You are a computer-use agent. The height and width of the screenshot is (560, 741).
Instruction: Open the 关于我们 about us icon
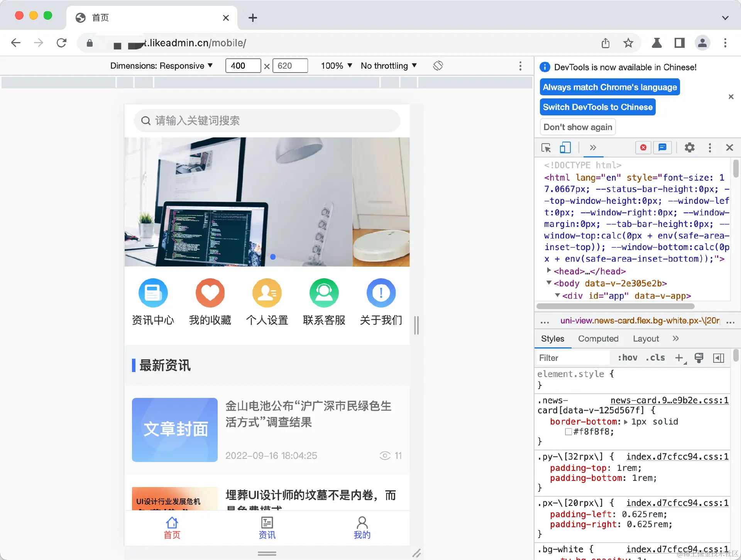coord(381,293)
